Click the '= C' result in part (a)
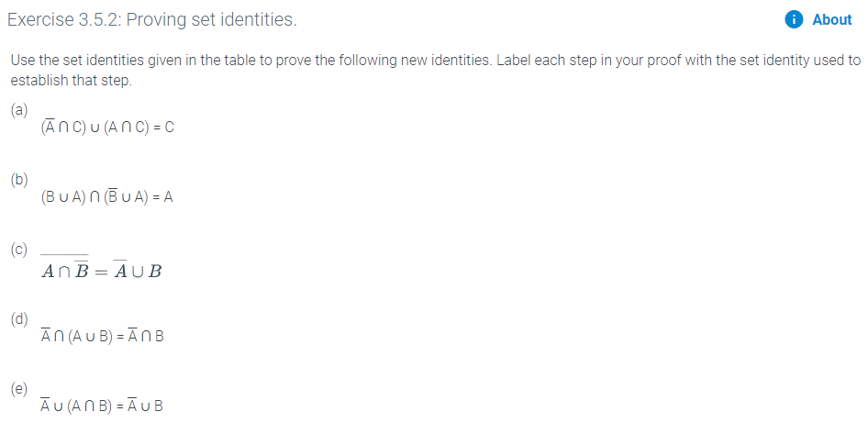Image resolution: width=868 pixels, height=445 pixels. (163, 128)
